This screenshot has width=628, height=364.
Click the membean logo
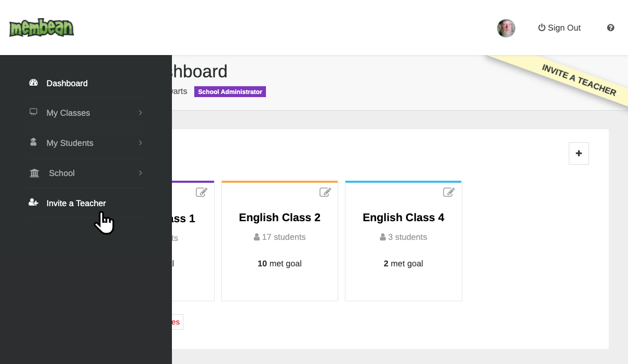tap(41, 28)
